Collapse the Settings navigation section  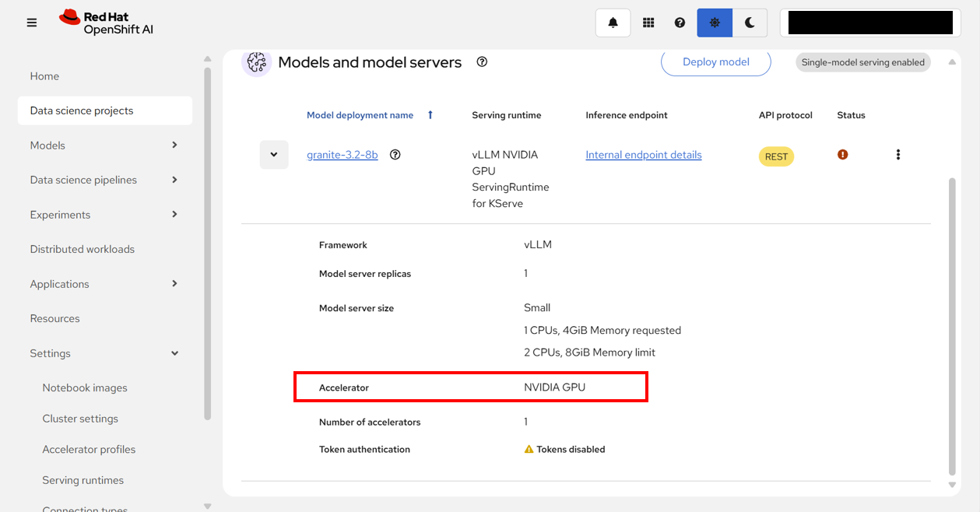[x=174, y=353]
